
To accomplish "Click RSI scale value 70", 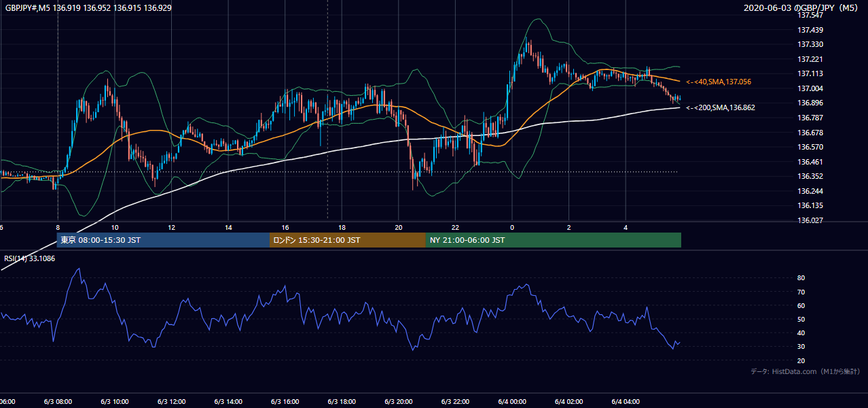I will 801,292.
